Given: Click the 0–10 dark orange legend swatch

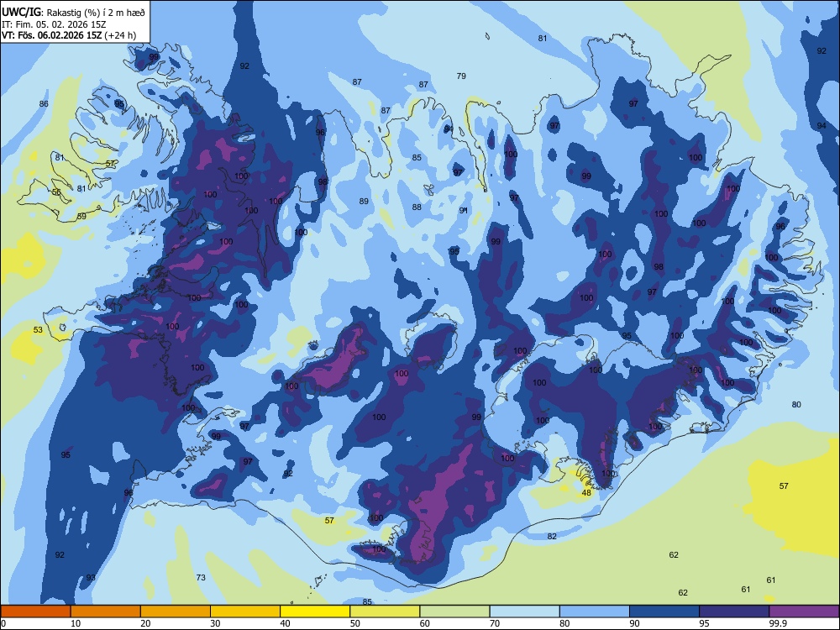Looking at the screenshot, I should coord(35,612).
